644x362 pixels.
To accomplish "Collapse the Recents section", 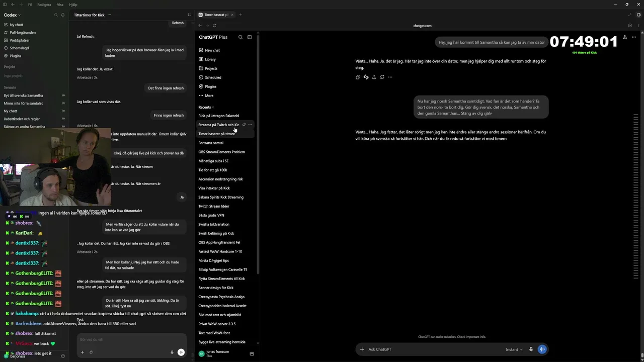I will [x=206, y=107].
